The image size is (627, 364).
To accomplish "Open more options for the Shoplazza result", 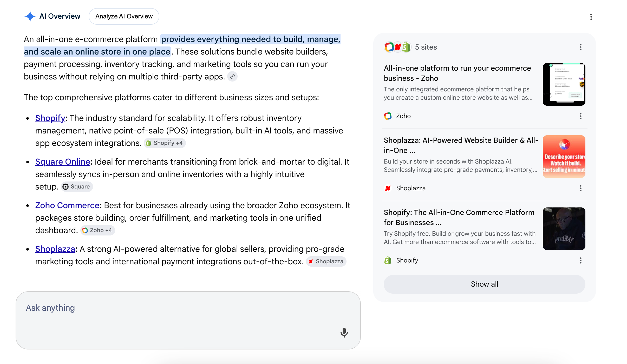I will [x=580, y=188].
